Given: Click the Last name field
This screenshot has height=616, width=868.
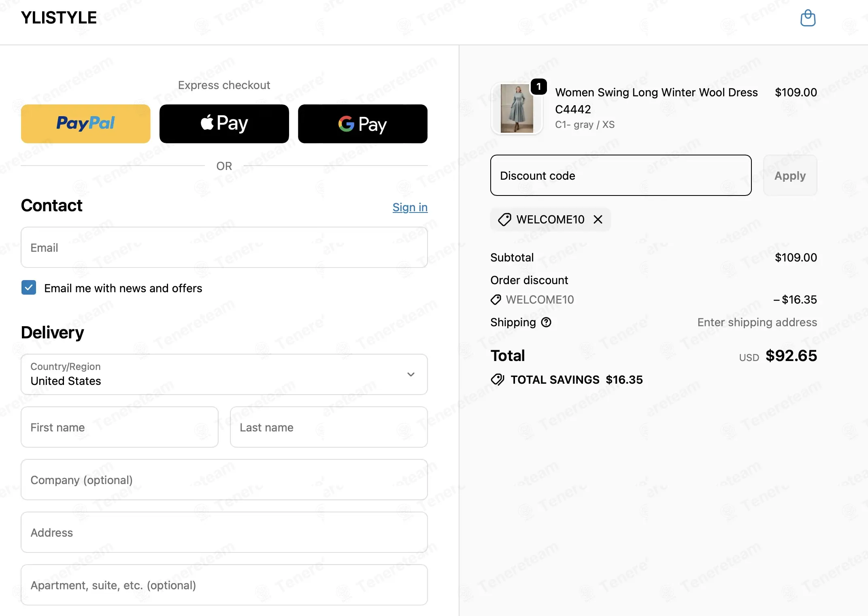Looking at the screenshot, I should tap(329, 427).
